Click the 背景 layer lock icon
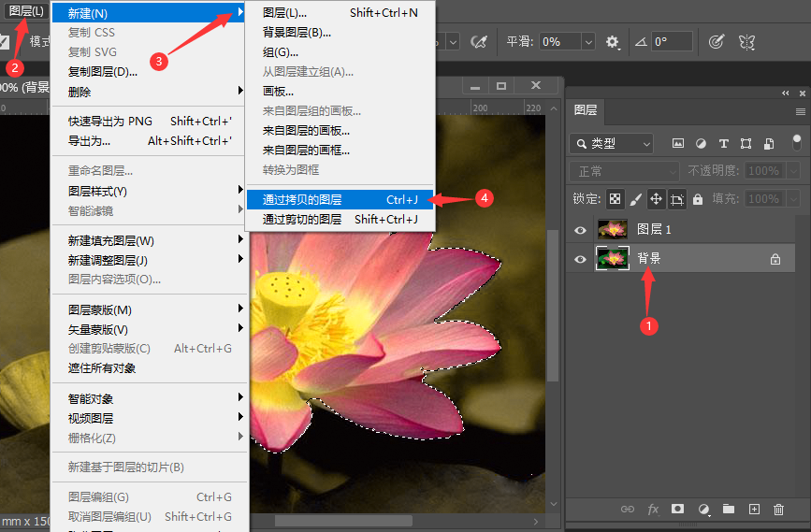This screenshot has height=532, width=811. pyautogui.click(x=775, y=258)
